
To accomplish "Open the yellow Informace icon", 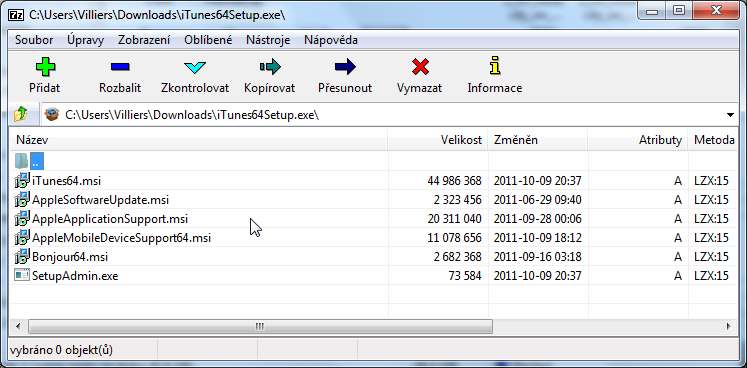I will (495, 66).
